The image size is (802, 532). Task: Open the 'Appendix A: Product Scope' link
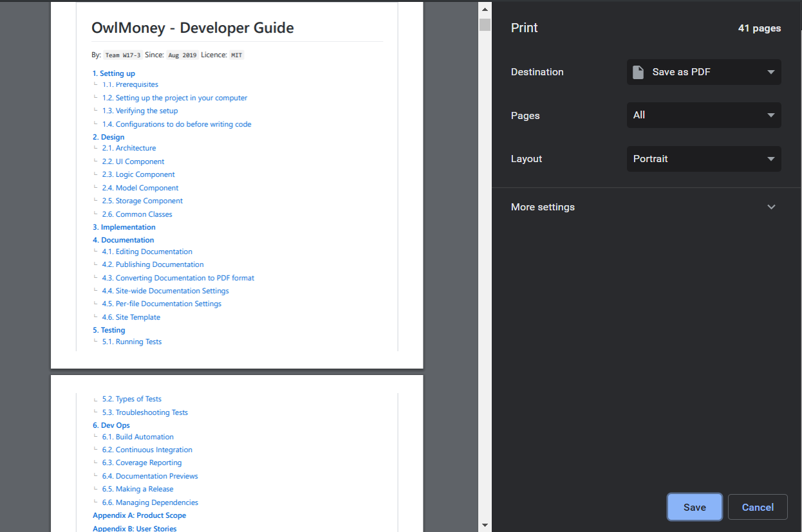click(139, 515)
